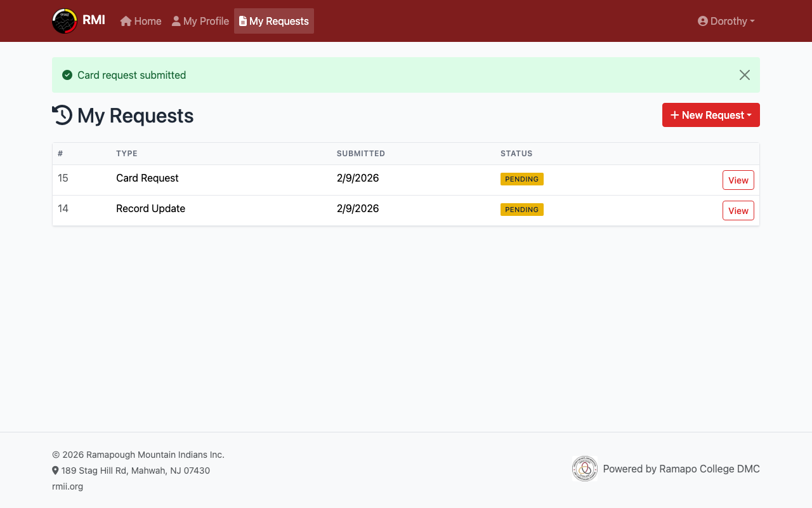812x508 pixels.
Task: View the Card Request number 15
Action: tap(738, 180)
